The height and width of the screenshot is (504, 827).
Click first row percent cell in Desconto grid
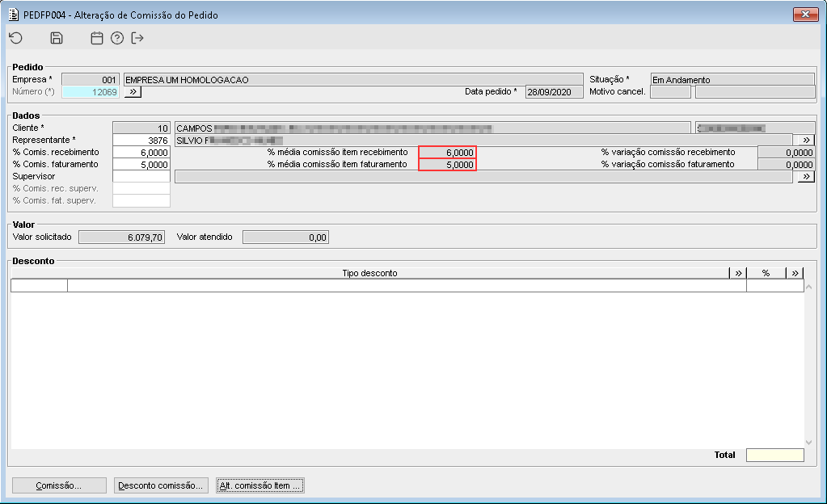coord(774,285)
